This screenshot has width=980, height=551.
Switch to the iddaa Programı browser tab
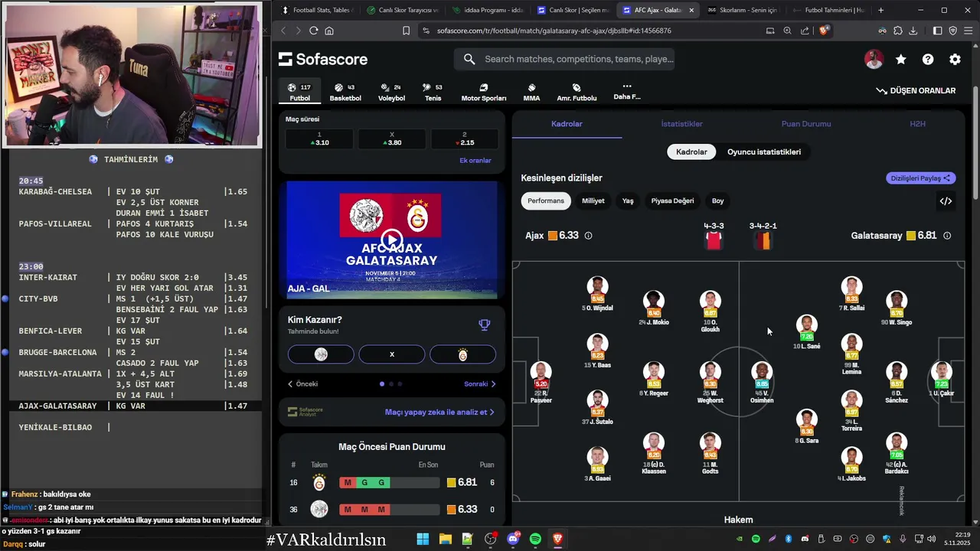point(487,10)
